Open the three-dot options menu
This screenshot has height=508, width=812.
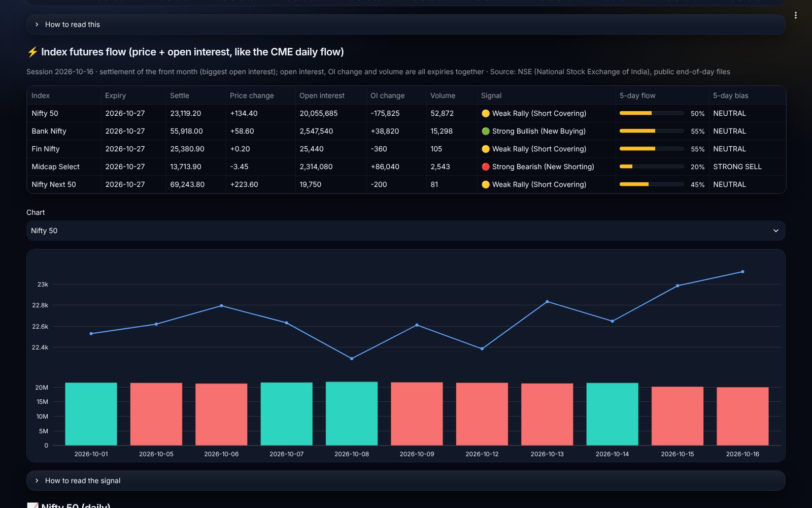click(795, 15)
